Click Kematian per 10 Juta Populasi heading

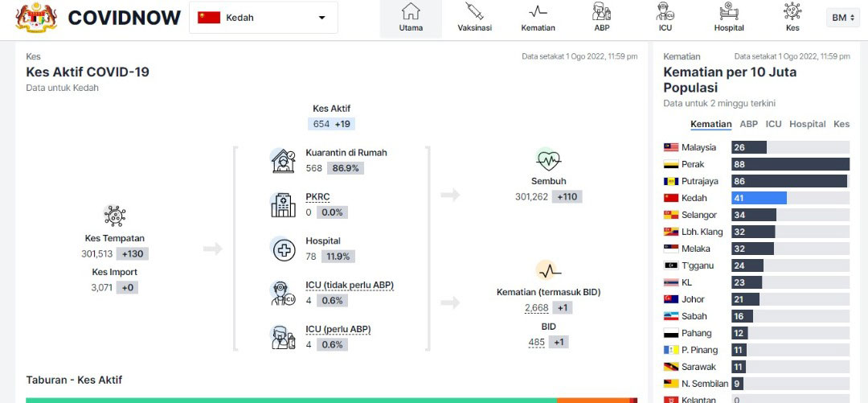tap(730, 80)
